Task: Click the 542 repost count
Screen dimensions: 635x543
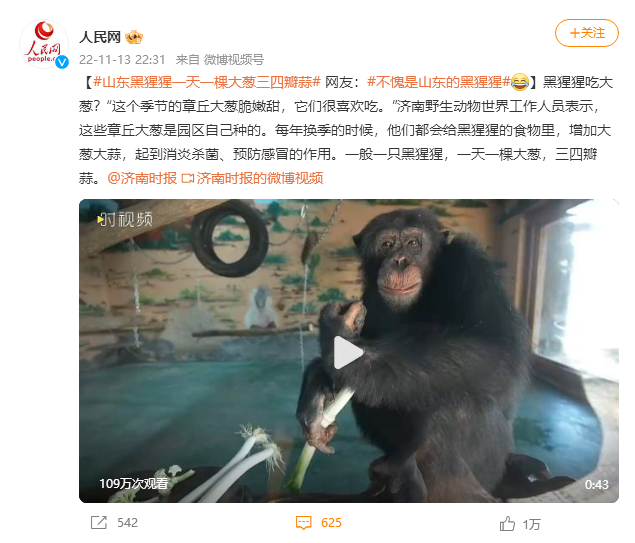Action: (128, 523)
